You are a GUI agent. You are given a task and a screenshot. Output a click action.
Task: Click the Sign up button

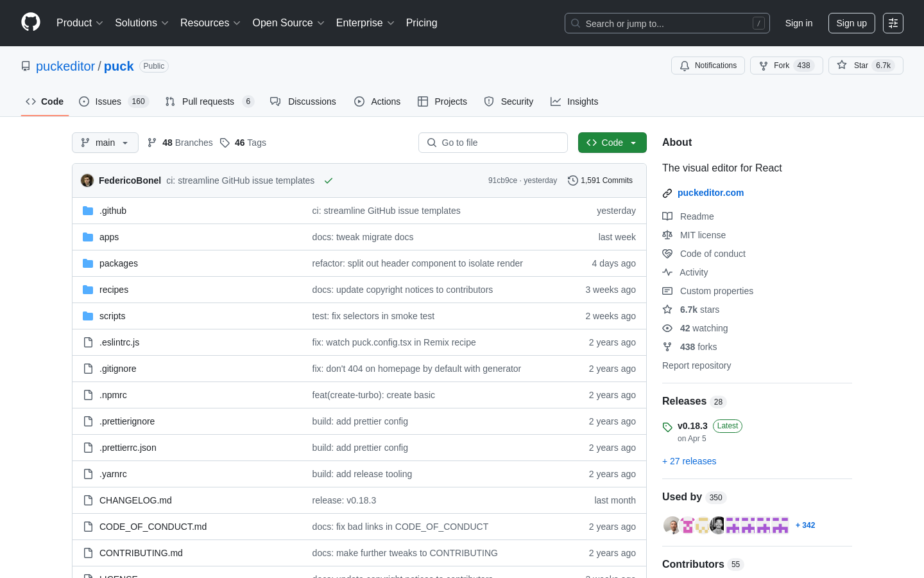click(851, 23)
